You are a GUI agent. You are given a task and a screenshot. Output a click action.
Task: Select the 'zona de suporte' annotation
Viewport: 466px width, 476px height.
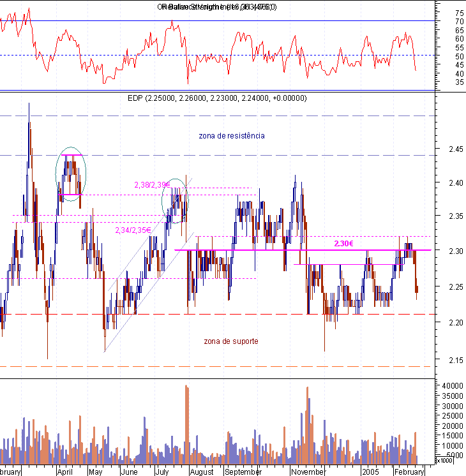231,341
